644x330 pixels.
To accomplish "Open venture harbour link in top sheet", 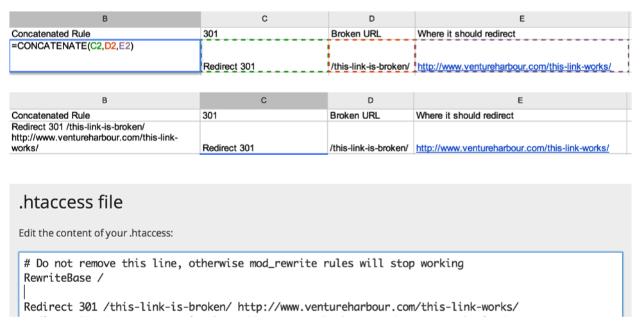I will pos(514,66).
